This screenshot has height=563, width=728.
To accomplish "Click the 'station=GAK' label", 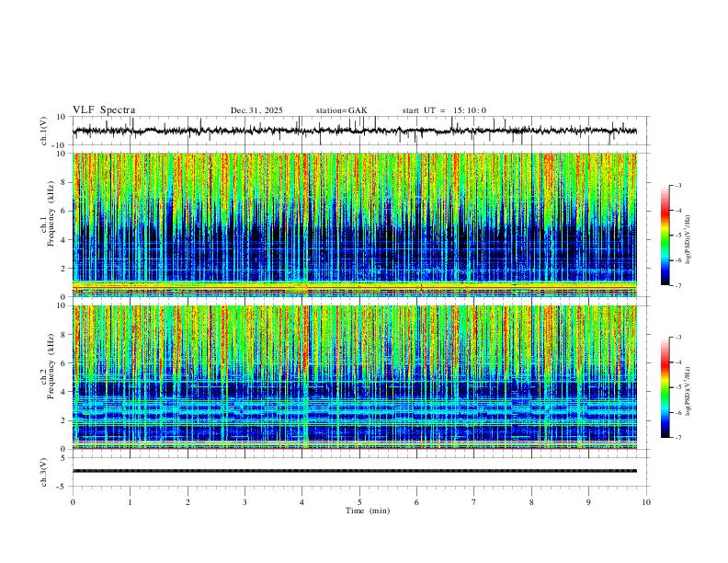I will pyautogui.click(x=342, y=110).
